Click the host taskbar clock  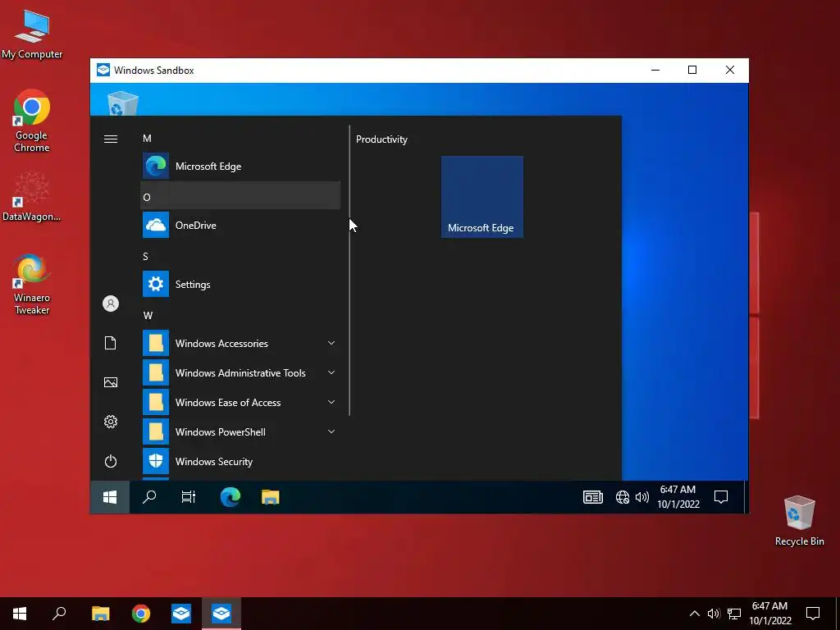(769, 614)
